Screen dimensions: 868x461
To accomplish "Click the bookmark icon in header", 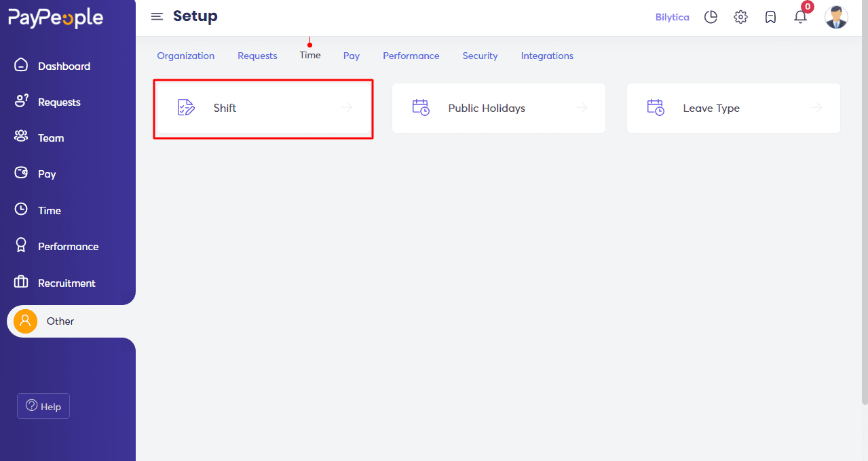I will [770, 17].
